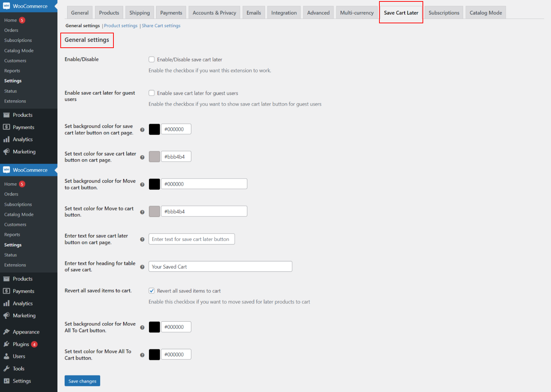Image resolution: width=551 pixels, height=392 pixels.
Task: Uncheck revert all saved items to cart
Action: point(151,291)
